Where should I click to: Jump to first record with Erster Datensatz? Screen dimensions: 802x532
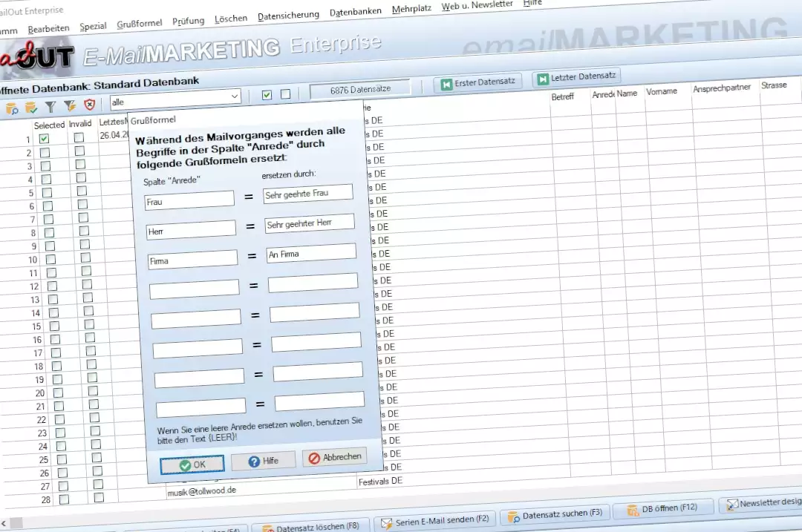pyautogui.click(x=477, y=82)
